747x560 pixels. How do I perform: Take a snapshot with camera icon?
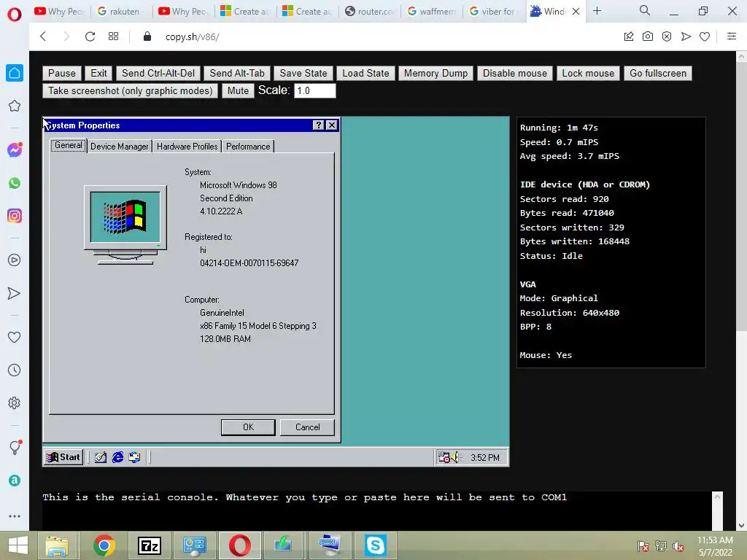coord(648,36)
